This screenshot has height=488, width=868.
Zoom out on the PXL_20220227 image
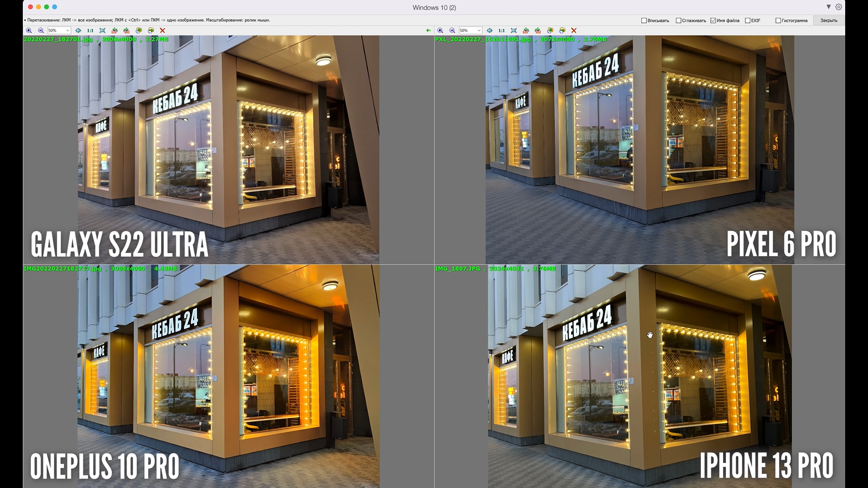tap(452, 30)
